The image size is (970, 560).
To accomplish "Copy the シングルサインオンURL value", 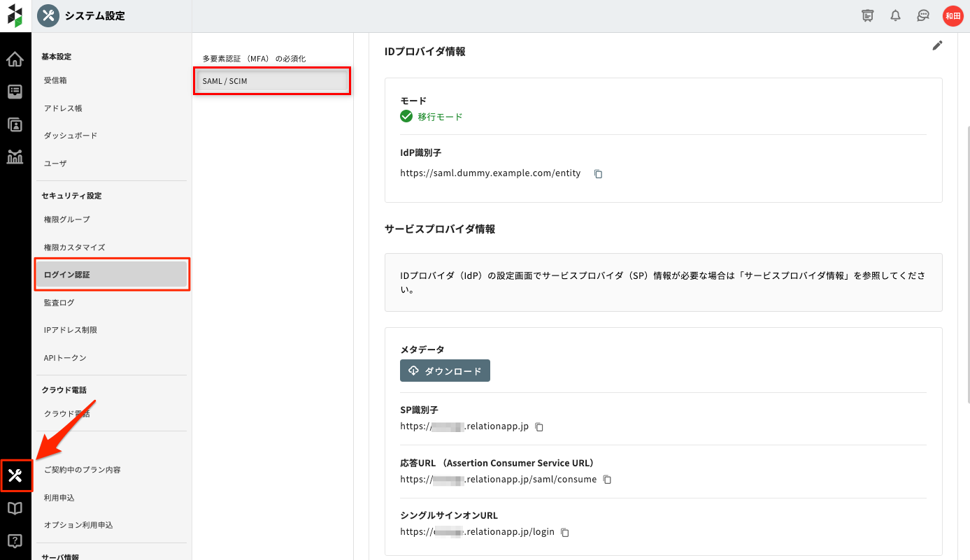I will pos(565,533).
